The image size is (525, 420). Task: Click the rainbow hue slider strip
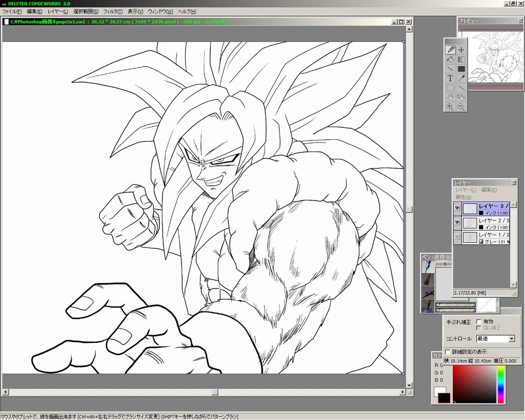pyautogui.click(x=501, y=384)
